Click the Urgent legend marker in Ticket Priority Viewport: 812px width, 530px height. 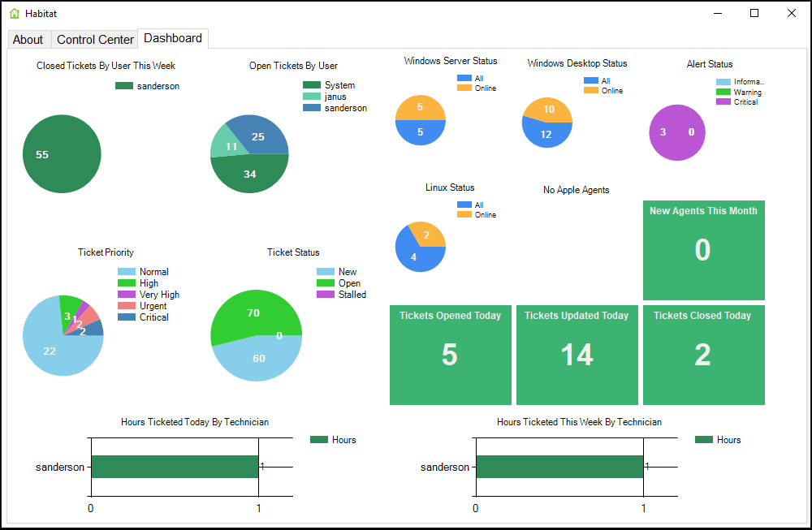coord(127,305)
